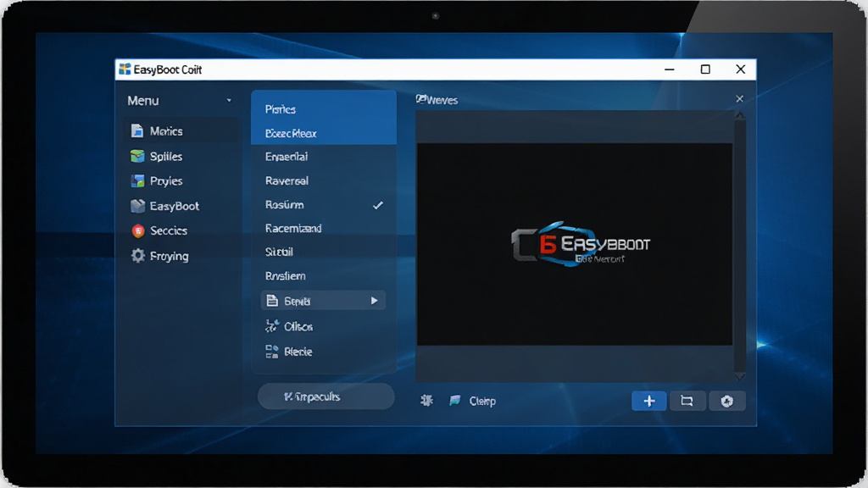Click the preview scrollbar down arrow

point(739,376)
